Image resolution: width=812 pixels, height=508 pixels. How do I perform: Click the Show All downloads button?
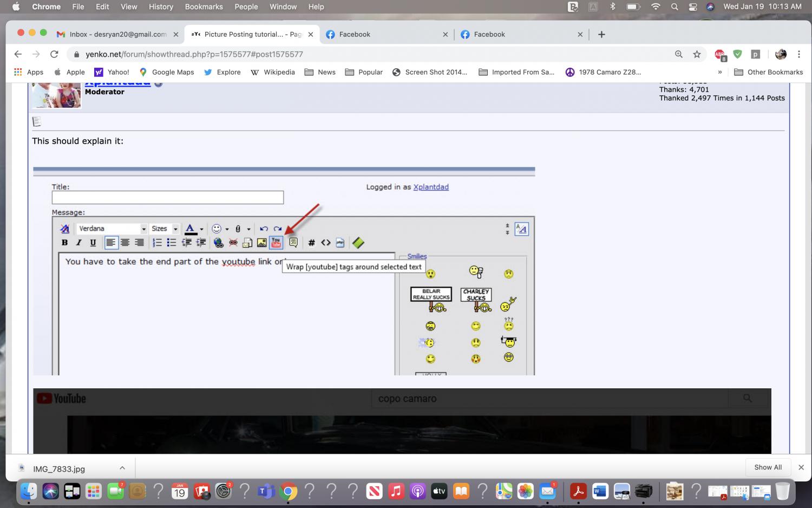(768, 467)
